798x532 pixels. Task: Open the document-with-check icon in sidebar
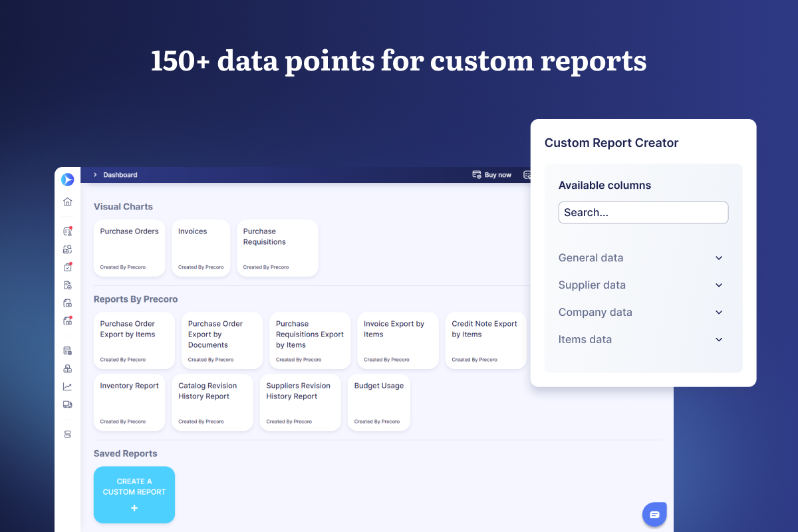coord(67,285)
